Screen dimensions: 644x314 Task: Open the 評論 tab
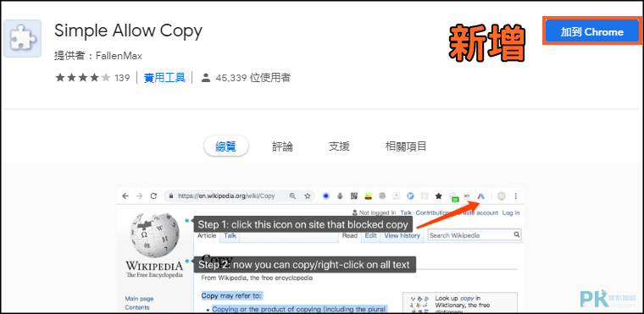pyautogui.click(x=282, y=146)
